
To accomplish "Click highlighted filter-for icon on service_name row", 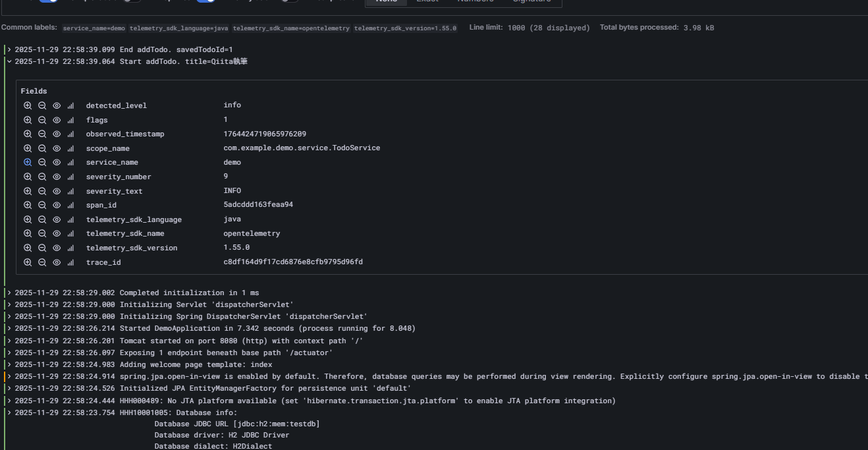I will (28, 162).
